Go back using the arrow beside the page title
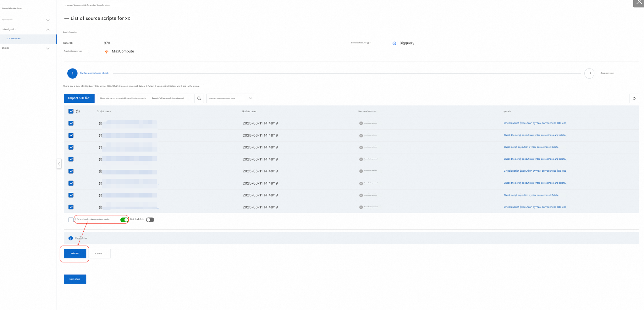644x310 pixels. pos(66,19)
